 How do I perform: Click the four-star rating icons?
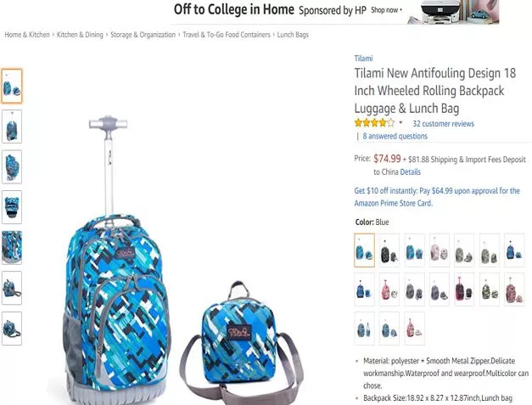click(374, 122)
